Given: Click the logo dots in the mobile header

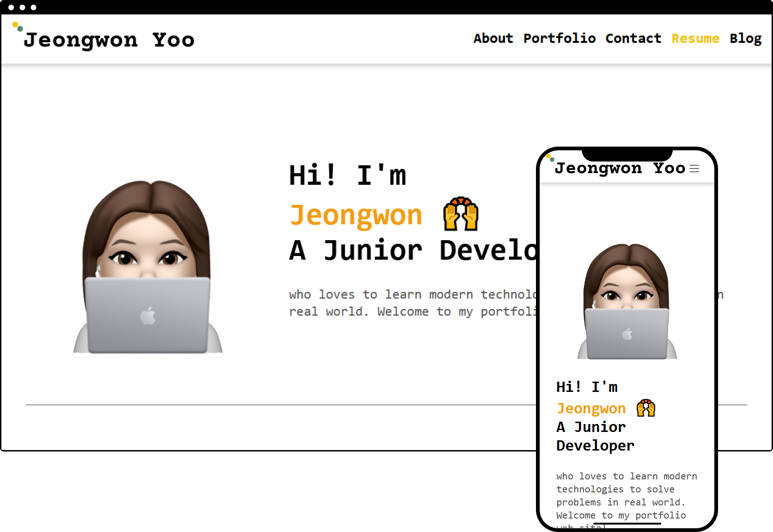Looking at the screenshot, I should (x=550, y=158).
